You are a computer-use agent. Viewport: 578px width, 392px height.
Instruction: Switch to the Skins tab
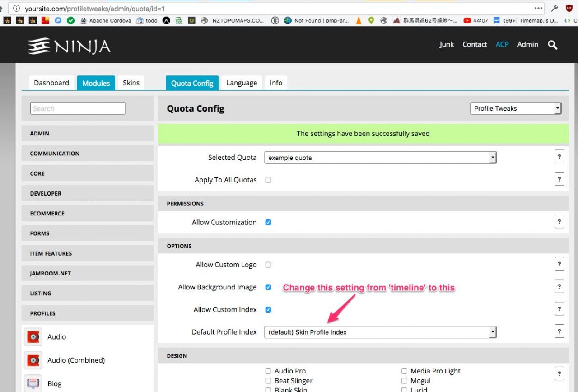pos(131,83)
